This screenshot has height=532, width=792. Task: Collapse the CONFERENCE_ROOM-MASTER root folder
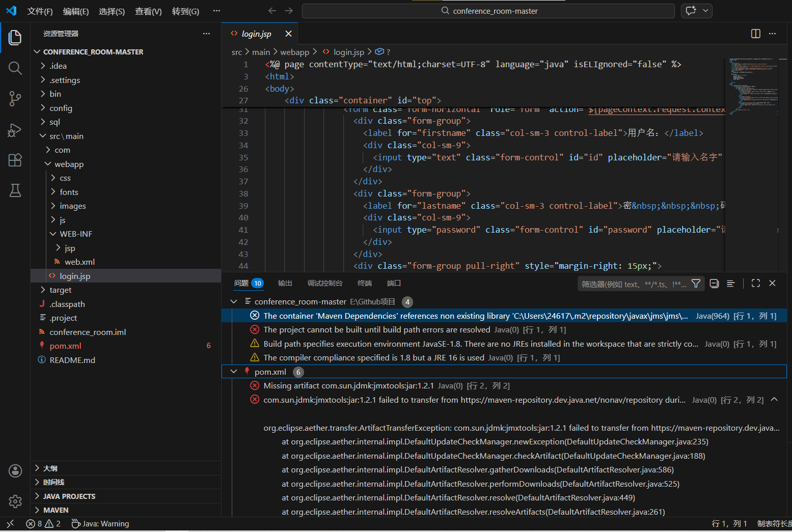(37, 52)
